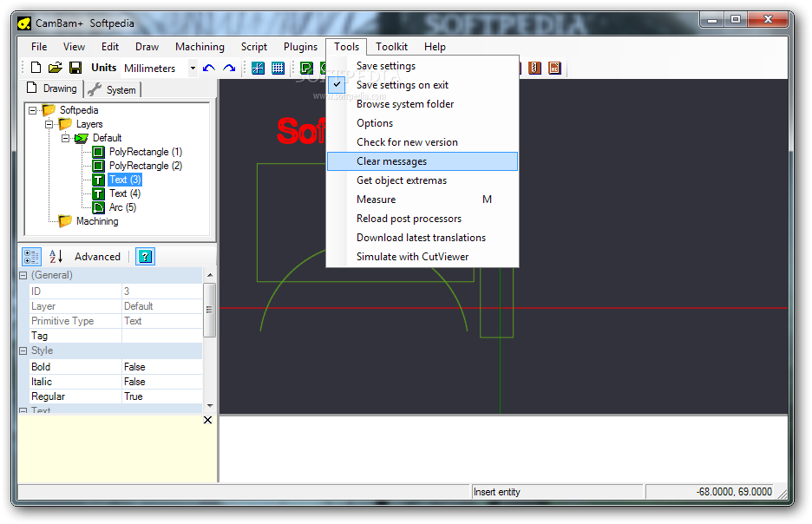812x524 pixels.
Task: Select the PolyRectangle (2) tree item
Action: tap(146, 166)
